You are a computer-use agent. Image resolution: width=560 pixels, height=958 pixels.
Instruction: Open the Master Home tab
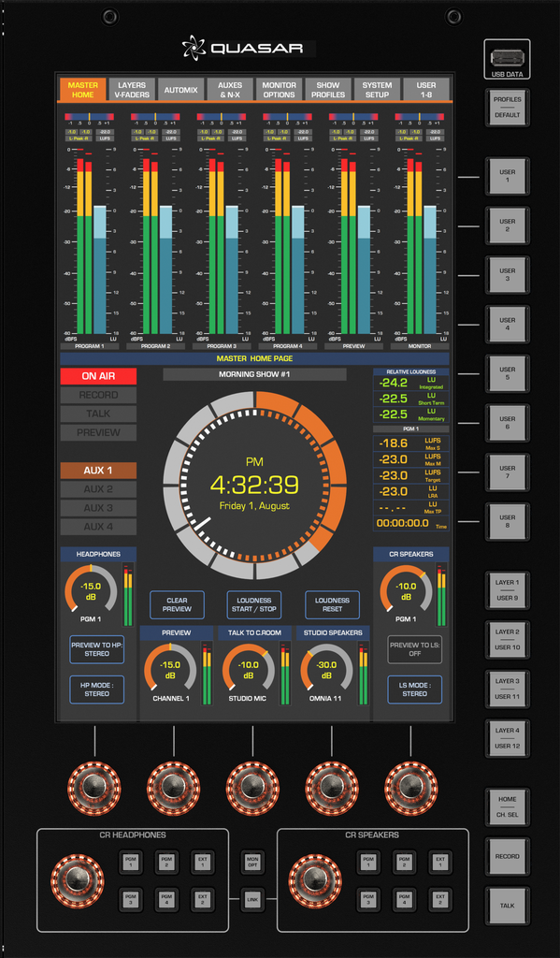pos(82,90)
